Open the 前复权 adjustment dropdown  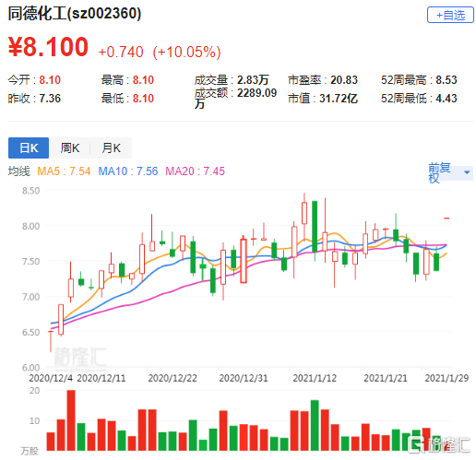pyautogui.click(x=450, y=173)
